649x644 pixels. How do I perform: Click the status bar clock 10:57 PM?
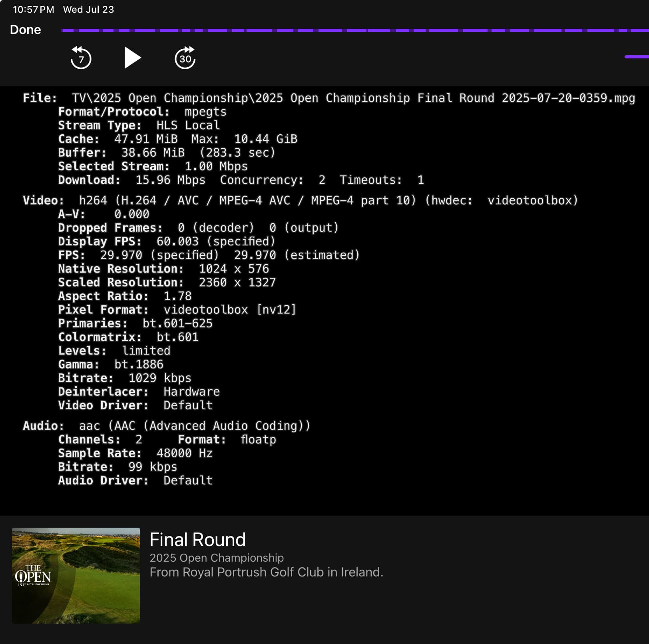[34, 10]
